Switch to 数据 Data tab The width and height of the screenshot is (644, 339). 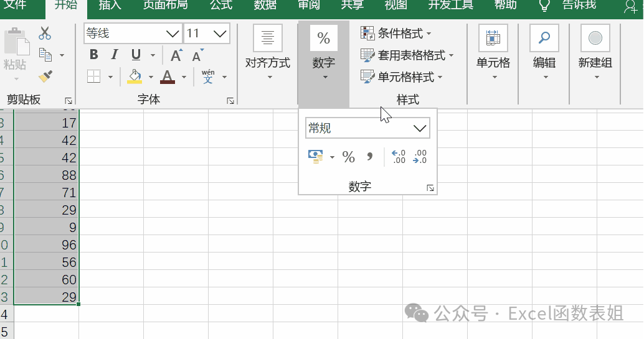coord(265,5)
